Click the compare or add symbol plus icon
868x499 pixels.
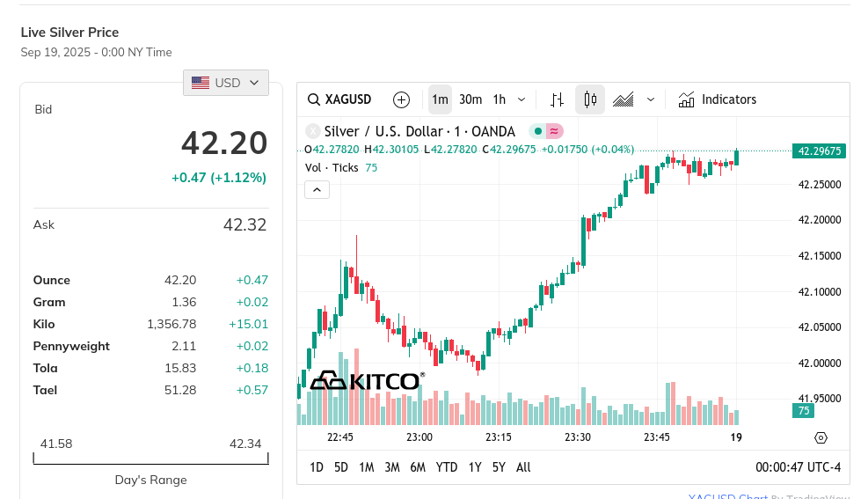(401, 99)
